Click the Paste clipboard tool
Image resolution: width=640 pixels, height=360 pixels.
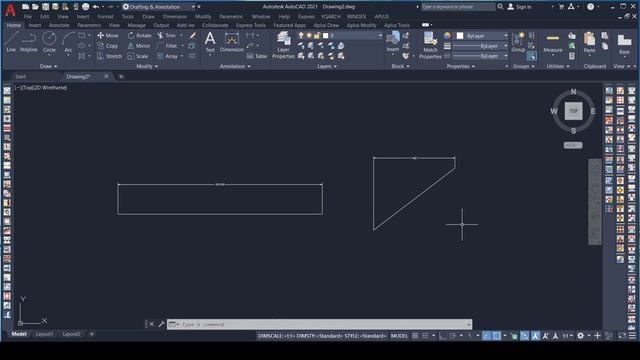(x=589, y=42)
